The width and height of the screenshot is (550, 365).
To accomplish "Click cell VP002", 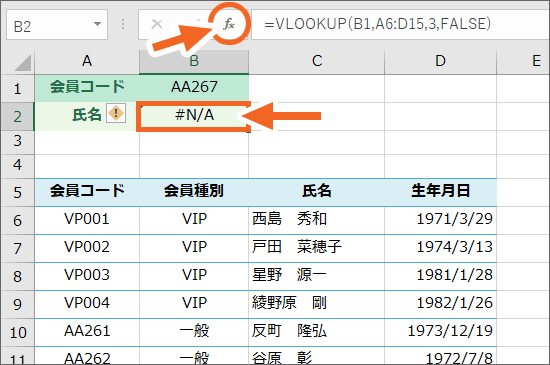I will pyautogui.click(x=87, y=249).
